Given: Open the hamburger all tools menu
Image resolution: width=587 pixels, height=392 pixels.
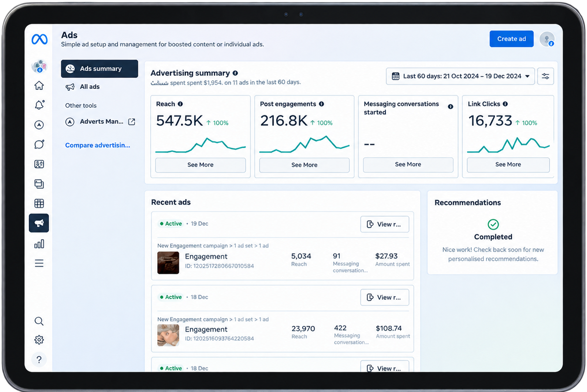Looking at the screenshot, I should click(x=39, y=264).
